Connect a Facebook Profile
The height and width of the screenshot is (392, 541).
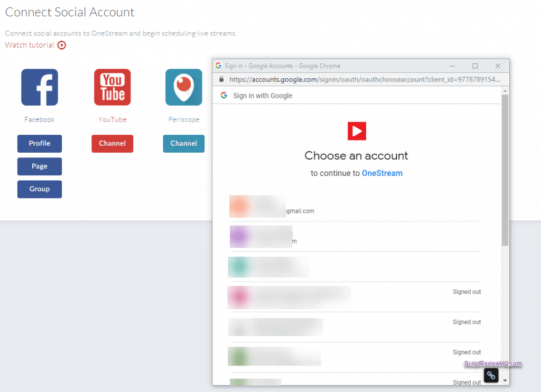(40, 144)
